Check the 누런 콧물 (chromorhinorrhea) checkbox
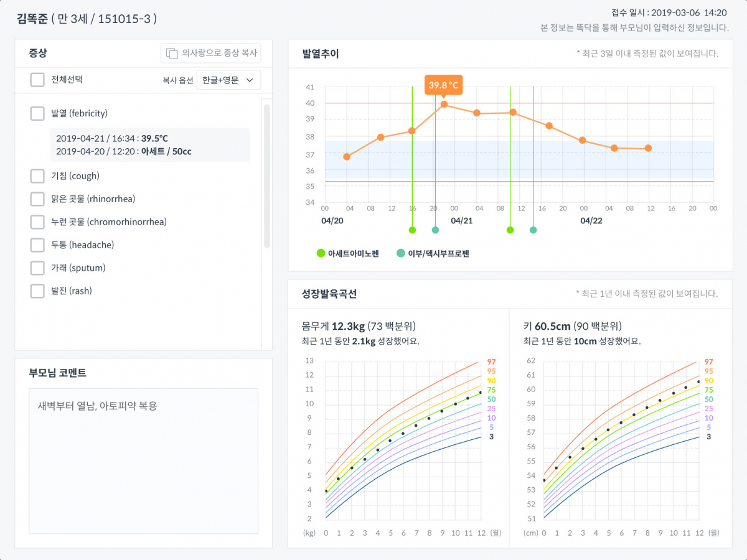This screenshot has height=560, width=747. 37,222
